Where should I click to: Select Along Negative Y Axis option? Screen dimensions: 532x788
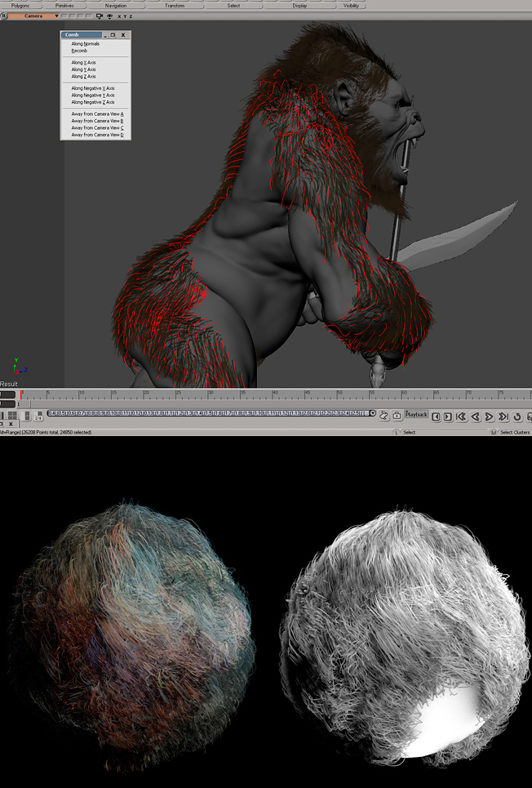click(93, 96)
